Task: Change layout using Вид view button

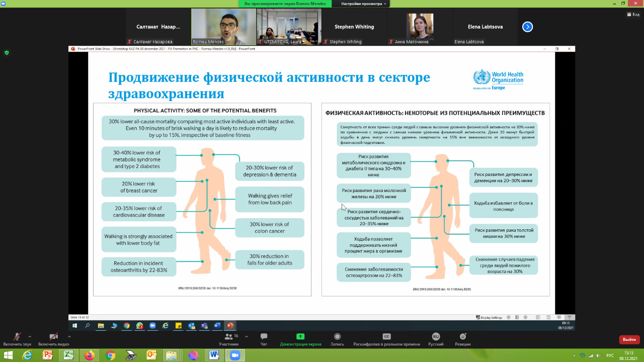Action: (x=633, y=15)
